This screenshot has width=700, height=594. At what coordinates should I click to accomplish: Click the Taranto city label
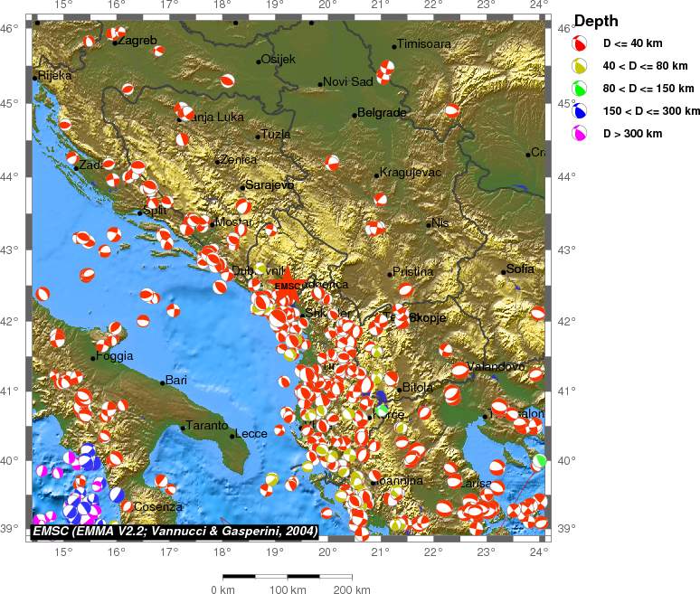207,426
